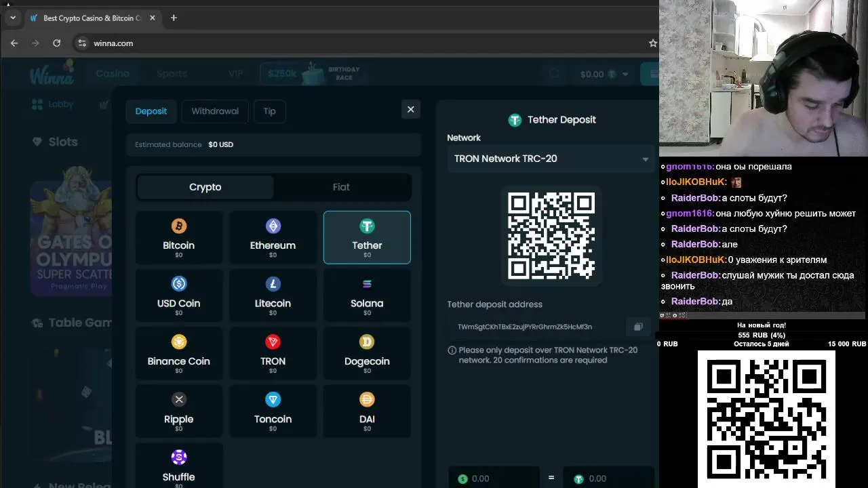Choose the Tether currency tile
The width and height of the screenshot is (868, 488).
click(367, 237)
